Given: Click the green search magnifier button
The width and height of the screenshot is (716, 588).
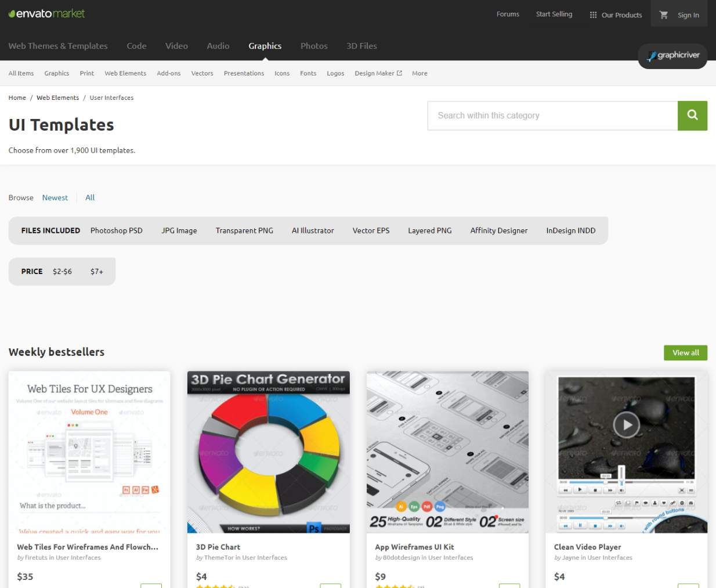Looking at the screenshot, I should click(692, 116).
